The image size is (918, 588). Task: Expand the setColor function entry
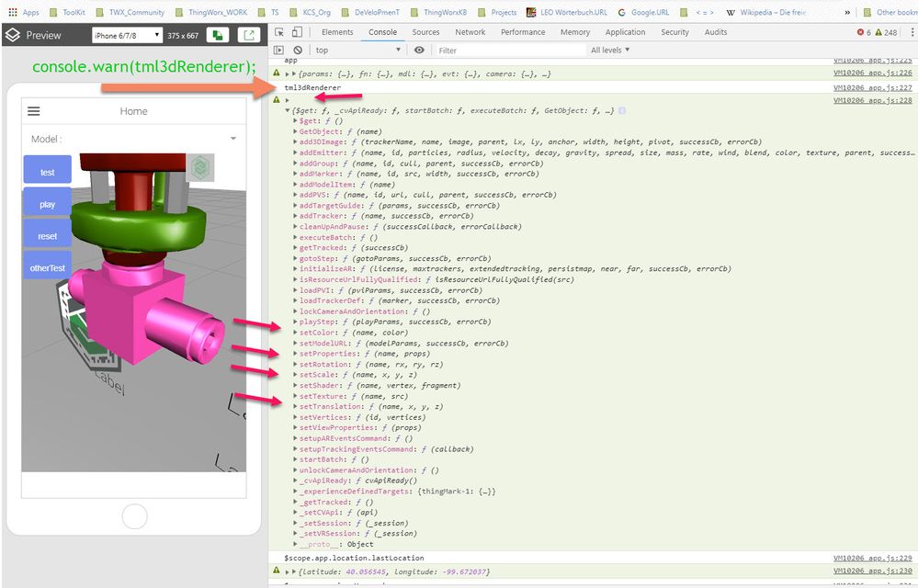[x=295, y=334]
